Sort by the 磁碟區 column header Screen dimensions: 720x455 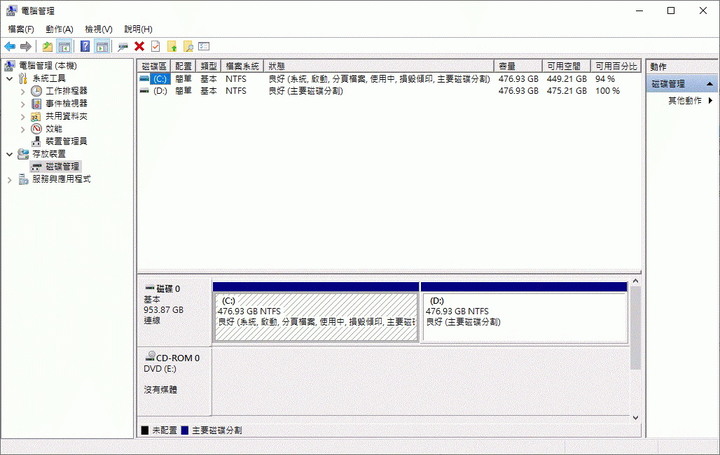[154, 66]
